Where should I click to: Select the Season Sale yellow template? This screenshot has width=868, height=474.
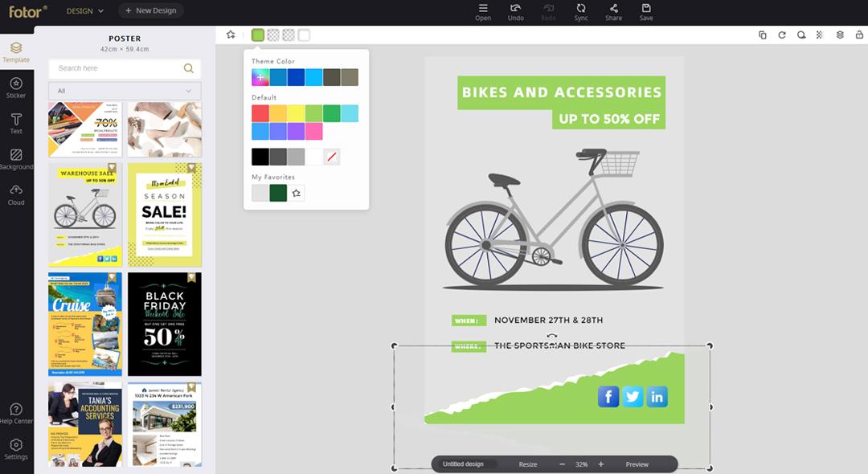pyautogui.click(x=165, y=214)
